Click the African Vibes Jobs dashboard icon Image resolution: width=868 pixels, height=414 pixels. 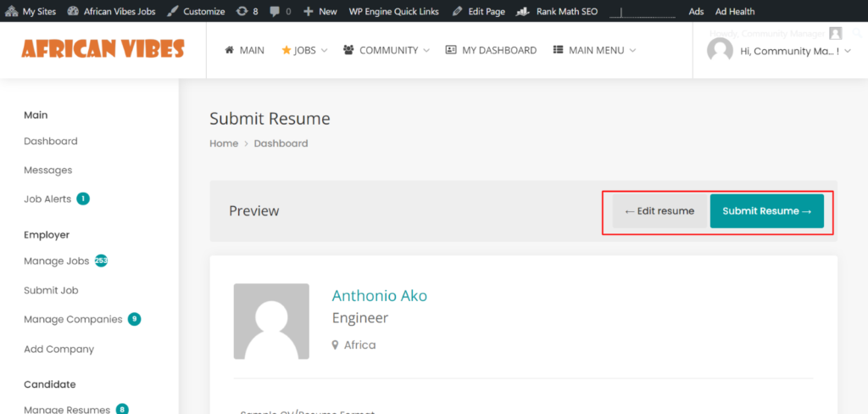[73, 11]
